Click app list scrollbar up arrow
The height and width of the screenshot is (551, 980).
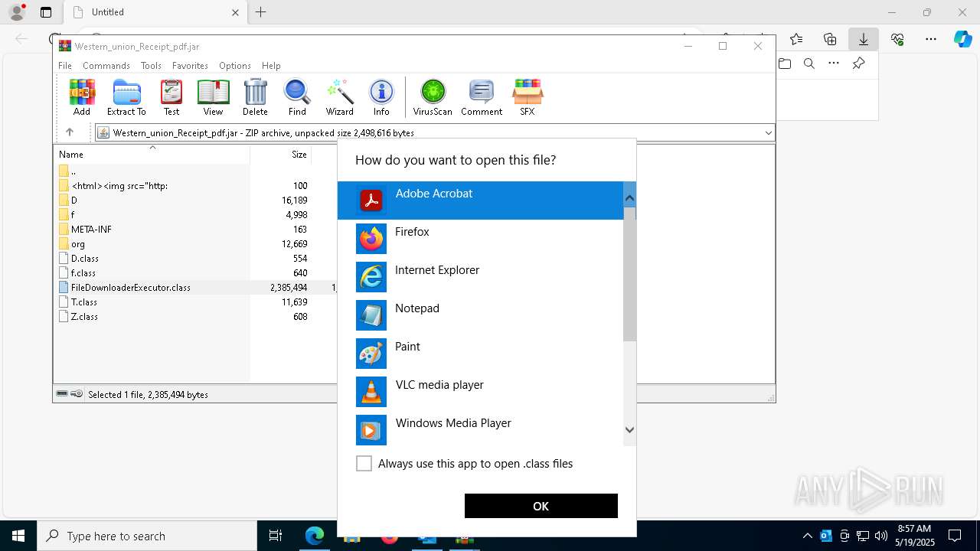pos(629,198)
